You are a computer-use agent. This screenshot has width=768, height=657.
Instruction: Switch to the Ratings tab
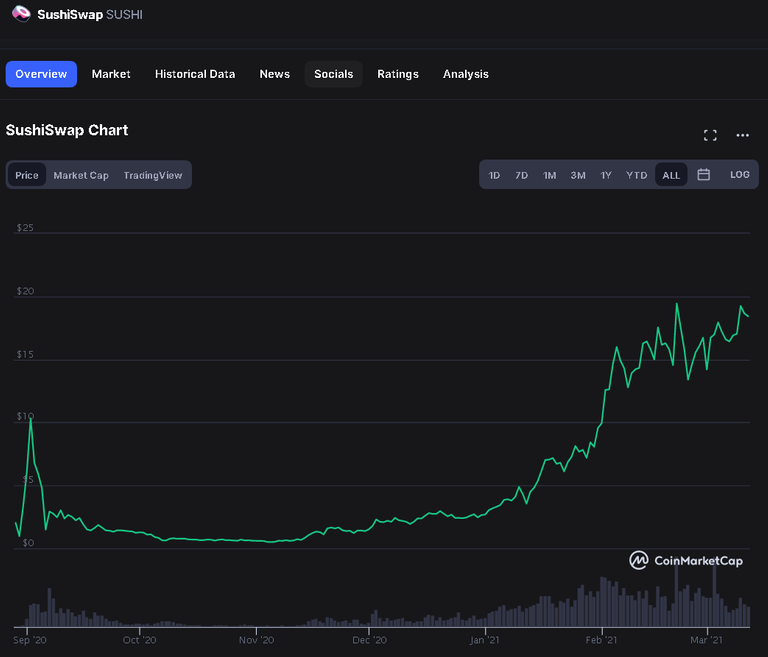[398, 74]
